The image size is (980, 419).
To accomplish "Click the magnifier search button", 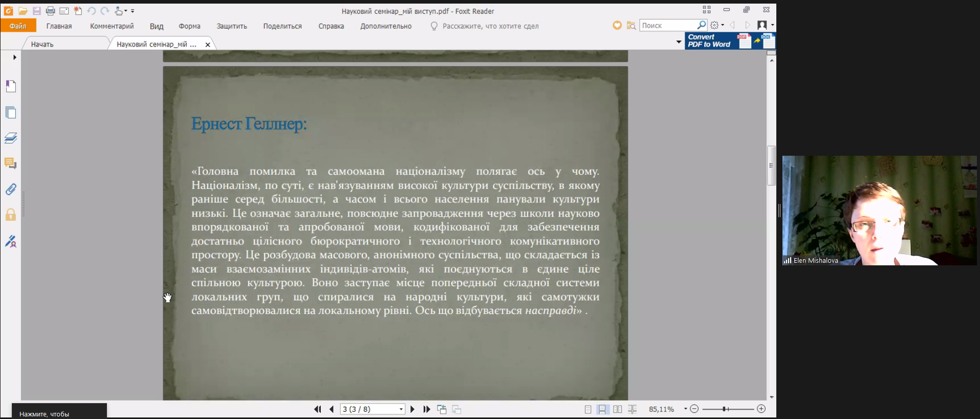I will coord(702,25).
